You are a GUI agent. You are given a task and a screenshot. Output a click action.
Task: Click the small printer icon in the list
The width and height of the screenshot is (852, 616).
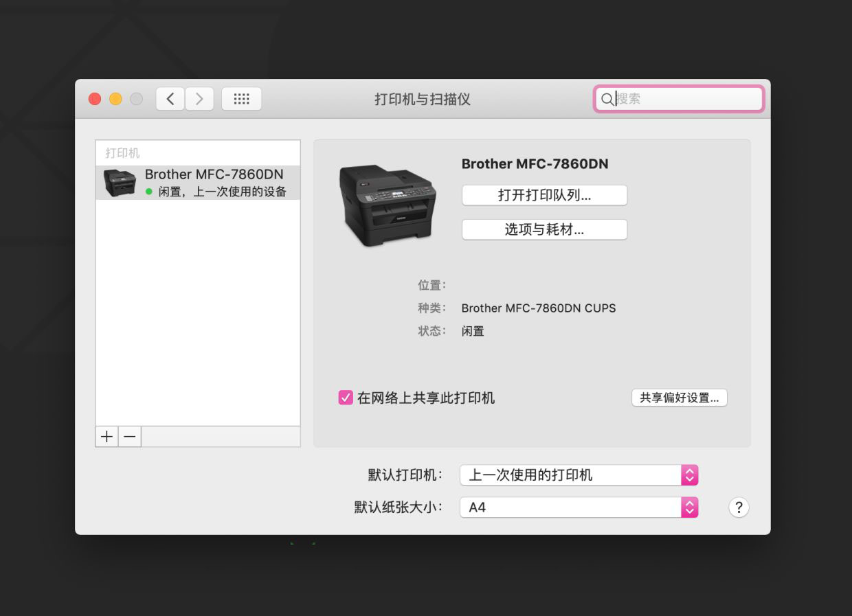(120, 183)
